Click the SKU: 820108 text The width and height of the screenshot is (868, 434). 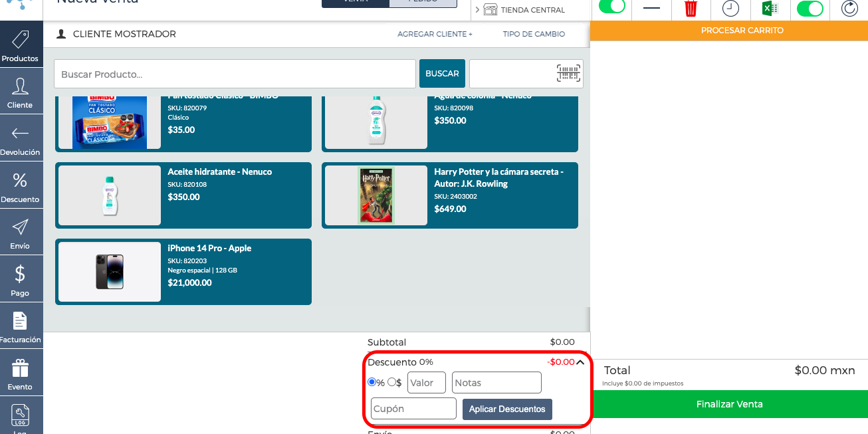pos(187,184)
